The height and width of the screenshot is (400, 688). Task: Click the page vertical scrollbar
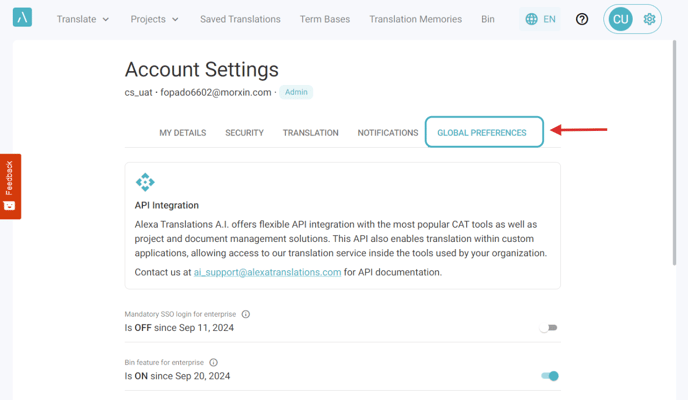pyautogui.click(x=674, y=153)
